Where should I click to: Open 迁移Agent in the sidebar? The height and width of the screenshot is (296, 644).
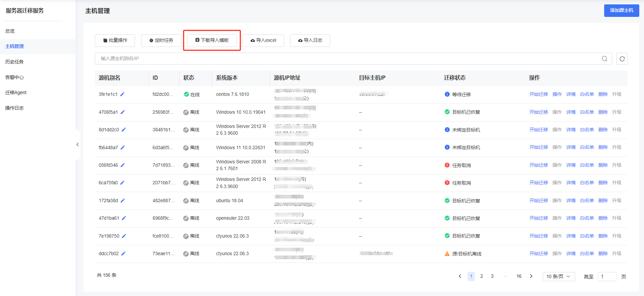16,92
